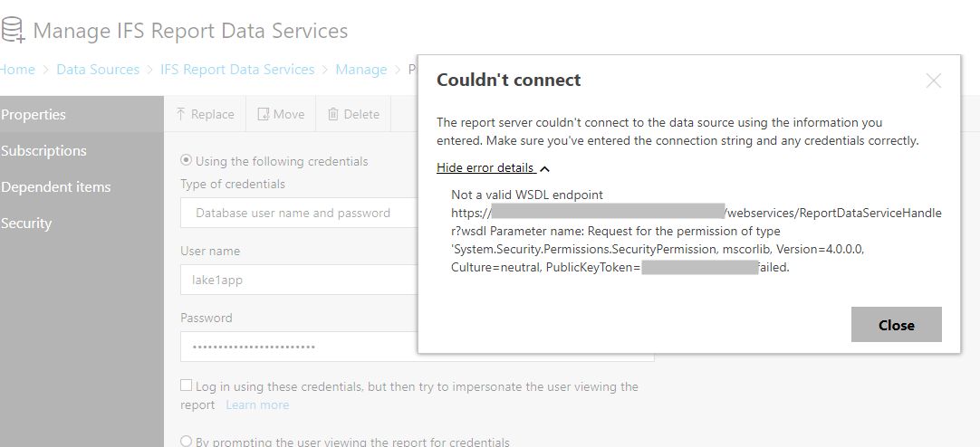
Task: Click the Delete trash can icon
Action: pyautogui.click(x=333, y=114)
